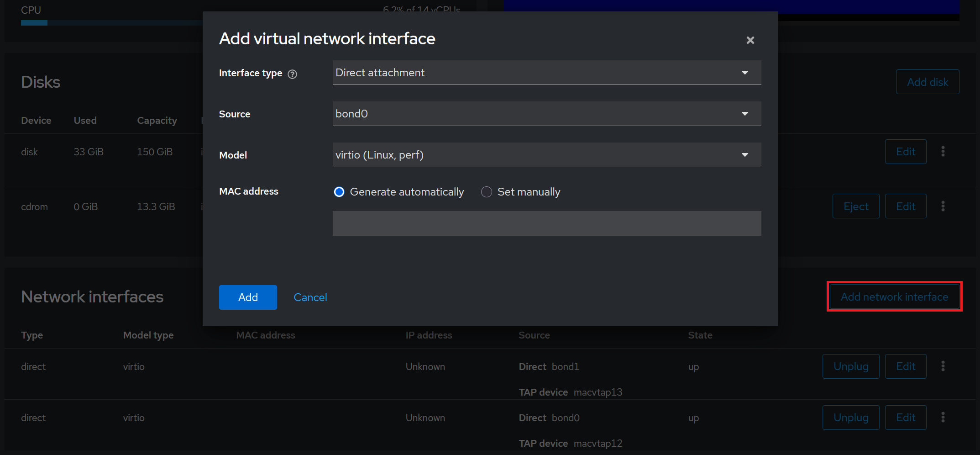
Task: Unplug the bond1 network interface
Action: click(x=851, y=366)
